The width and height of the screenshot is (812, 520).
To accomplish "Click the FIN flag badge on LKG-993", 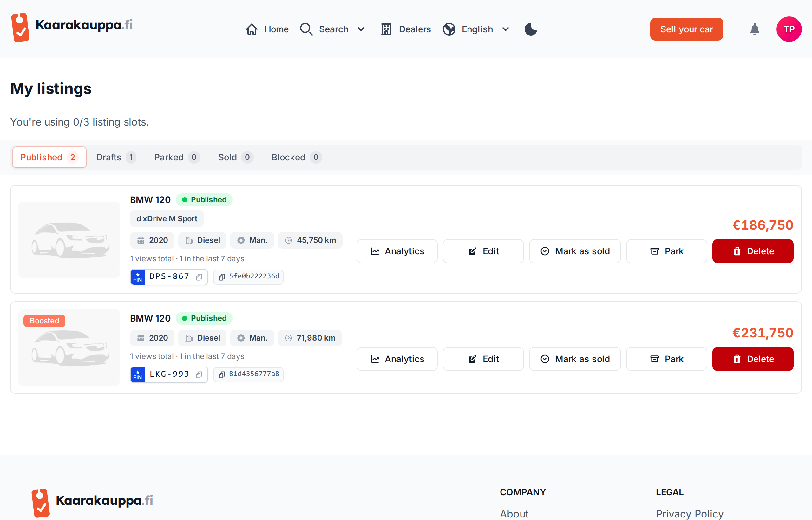I will click(x=138, y=375).
